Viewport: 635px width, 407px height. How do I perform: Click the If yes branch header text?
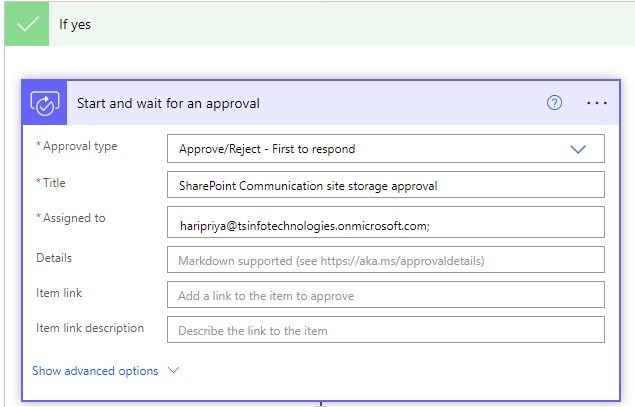pyautogui.click(x=75, y=24)
